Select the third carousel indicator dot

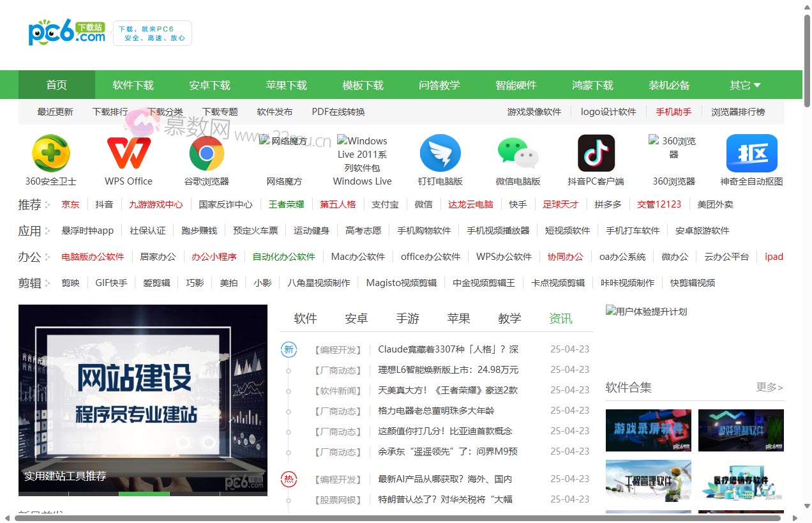[144, 494]
